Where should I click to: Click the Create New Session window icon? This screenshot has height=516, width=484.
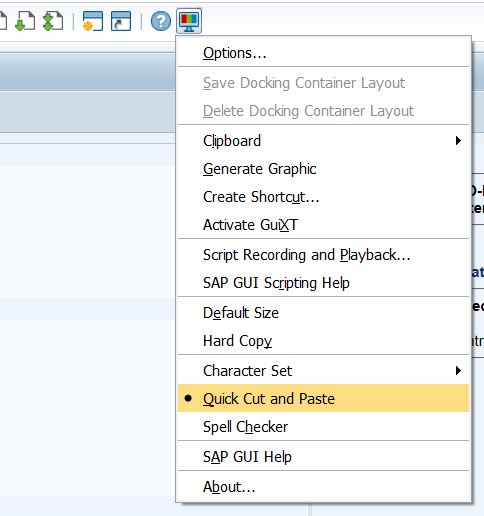93,21
